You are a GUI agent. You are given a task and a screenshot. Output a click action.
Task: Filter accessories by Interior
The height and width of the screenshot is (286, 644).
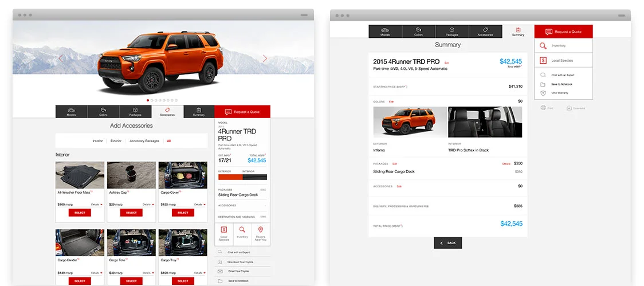click(x=98, y=141)
